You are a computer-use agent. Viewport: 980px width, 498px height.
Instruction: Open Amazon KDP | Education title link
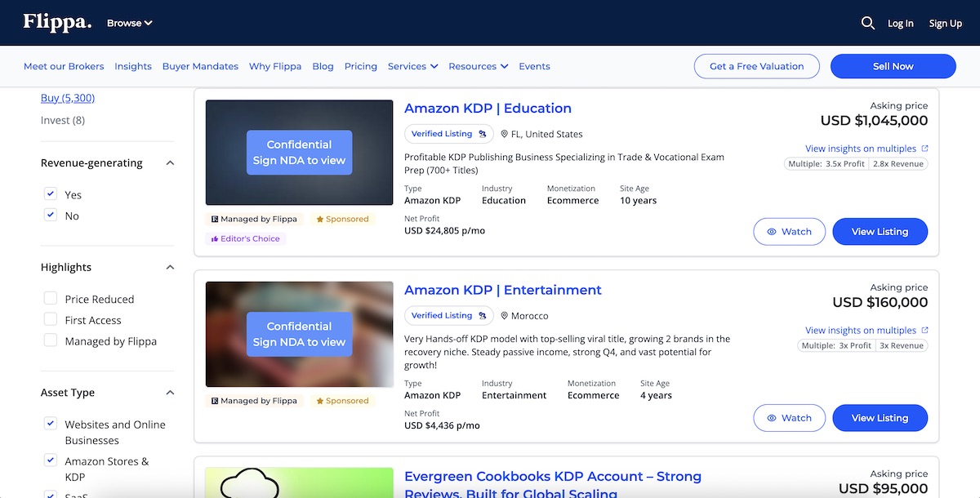(x=488, y=109)
